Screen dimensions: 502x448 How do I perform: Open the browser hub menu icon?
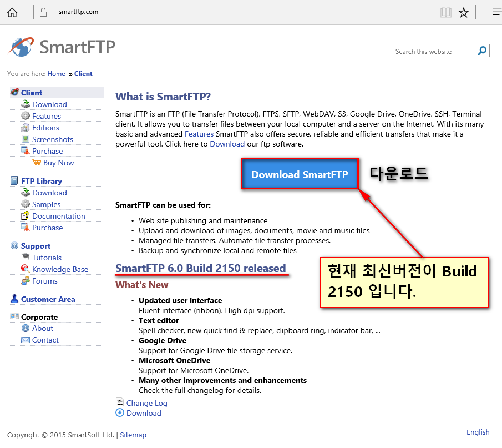[x=496, y=12]
